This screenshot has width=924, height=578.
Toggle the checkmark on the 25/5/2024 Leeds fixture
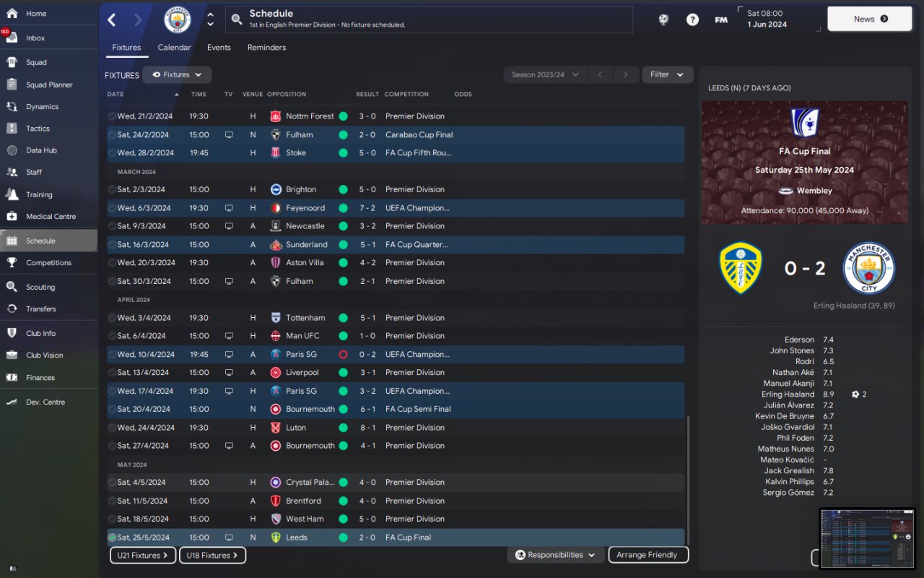(x=112, y=538)
